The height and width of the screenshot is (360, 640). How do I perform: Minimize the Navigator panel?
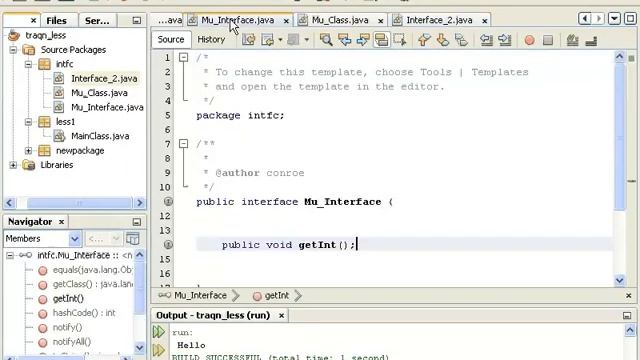137,222
